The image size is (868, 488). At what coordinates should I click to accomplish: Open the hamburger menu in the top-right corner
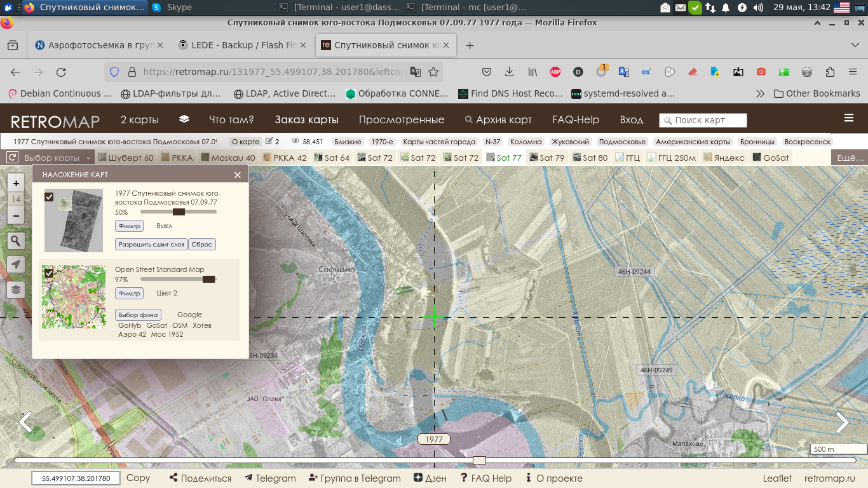[850, 118]
